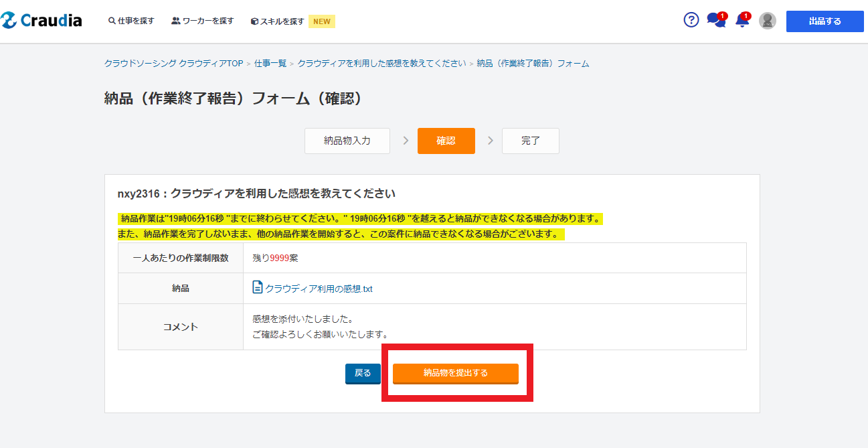
Task: Check the notifications bell icon
Action: (742, 20)
